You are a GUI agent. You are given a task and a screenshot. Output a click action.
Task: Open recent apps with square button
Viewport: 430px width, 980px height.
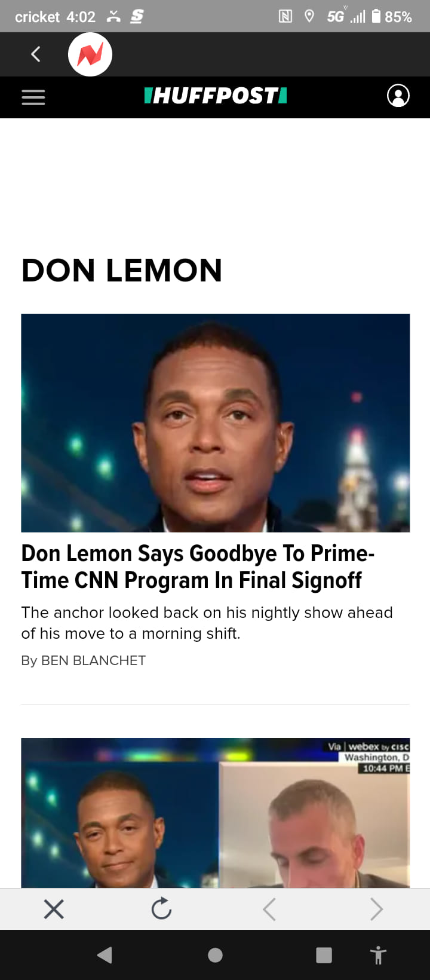[324, 955]
